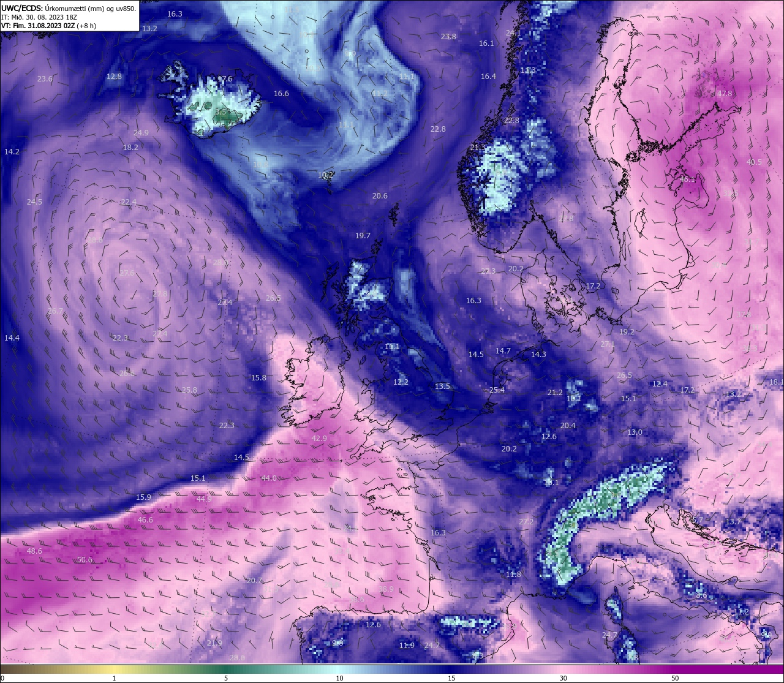This screenshot has height=683, width=784.
Task: Select the 24.5 map value
Action: (x=34, y=202)
